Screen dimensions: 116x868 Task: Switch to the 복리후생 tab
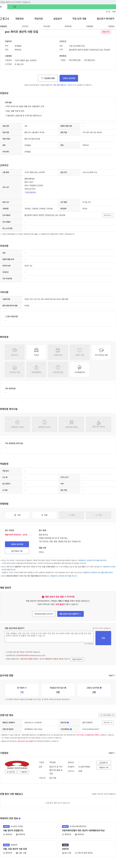tap(68, 26)
